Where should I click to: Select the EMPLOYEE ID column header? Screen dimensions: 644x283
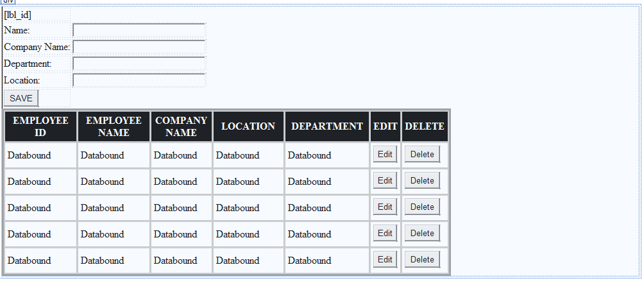point(40,126)
